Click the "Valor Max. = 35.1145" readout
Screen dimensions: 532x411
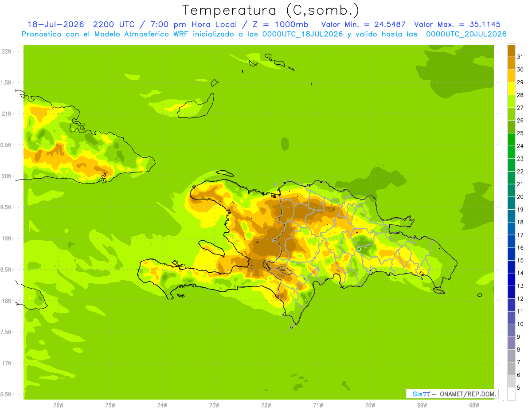pos(458,24)
